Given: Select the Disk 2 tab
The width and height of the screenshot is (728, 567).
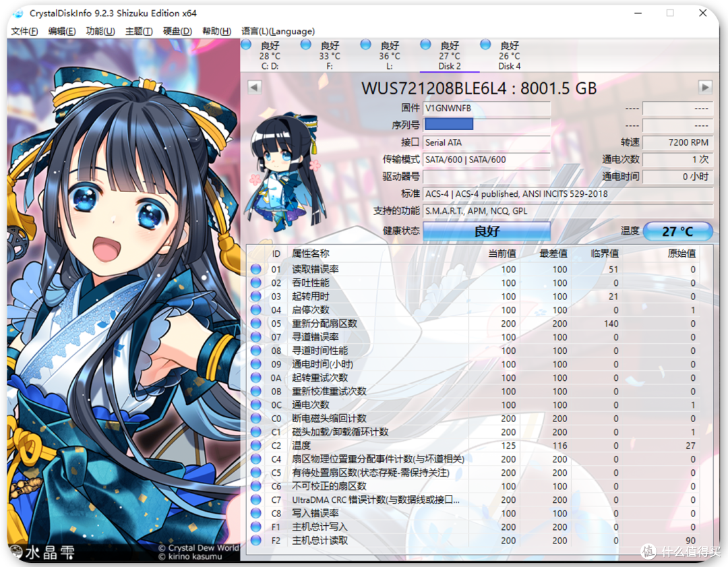Looking at the screenshot, I should (x=450, y=55).
